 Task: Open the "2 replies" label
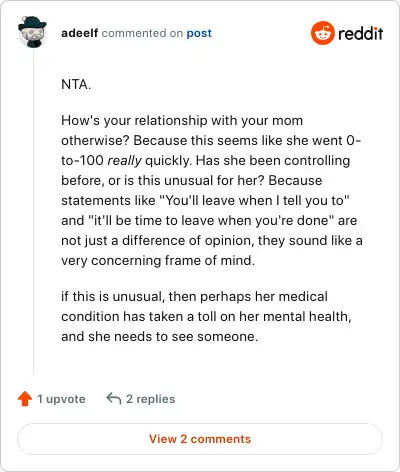click(x=151, y=399)
